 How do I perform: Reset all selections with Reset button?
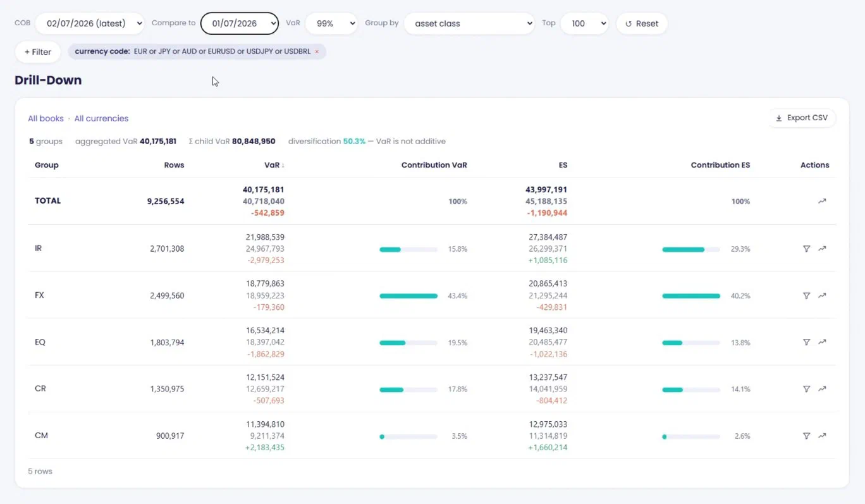642,23
